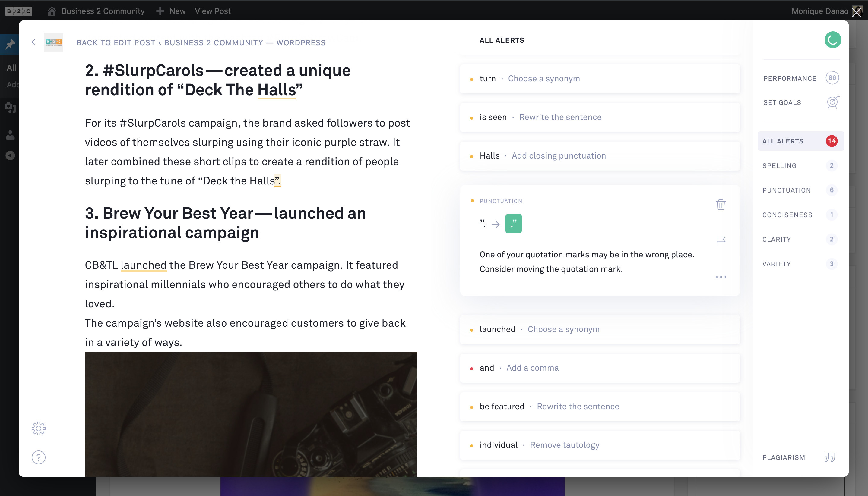Open the three-dots menu on punctuation card
Screen dimensions: 868x496
tap(721, 277)
